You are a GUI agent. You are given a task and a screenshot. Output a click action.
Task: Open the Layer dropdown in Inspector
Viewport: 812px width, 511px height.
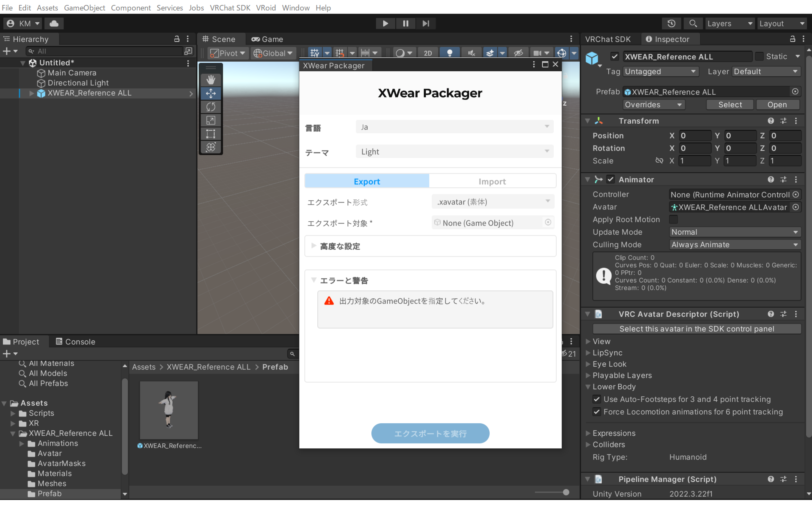pyautogui.click(x=766, y=71)
